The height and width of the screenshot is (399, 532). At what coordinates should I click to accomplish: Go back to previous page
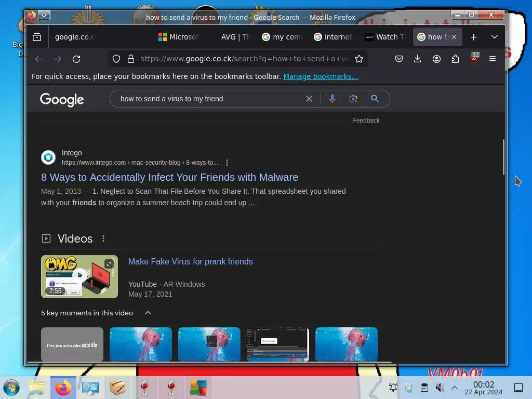39,59
